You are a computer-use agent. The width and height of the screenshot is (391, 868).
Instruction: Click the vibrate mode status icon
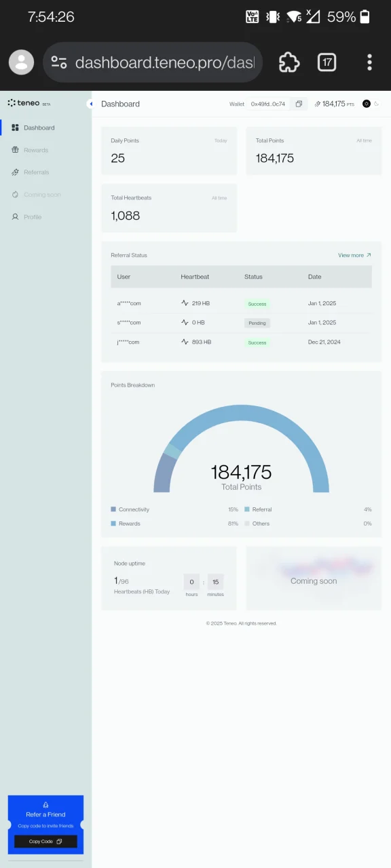pos(273,17)
